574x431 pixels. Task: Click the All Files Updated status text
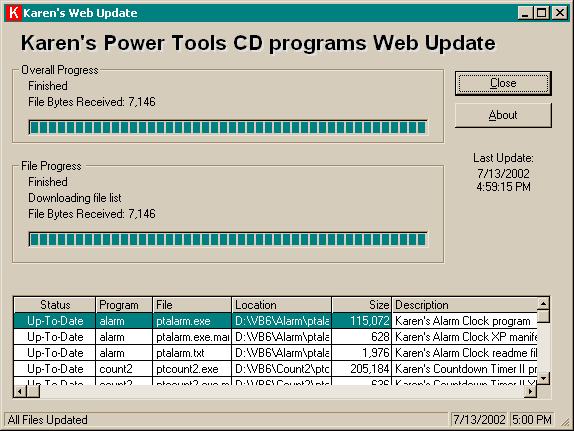(x=48, y=420)
